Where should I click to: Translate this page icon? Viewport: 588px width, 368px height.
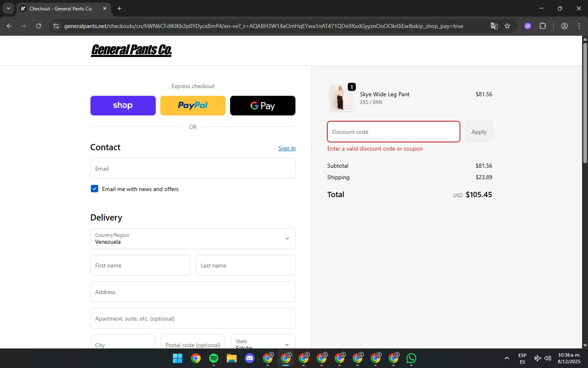click(494, 26)
